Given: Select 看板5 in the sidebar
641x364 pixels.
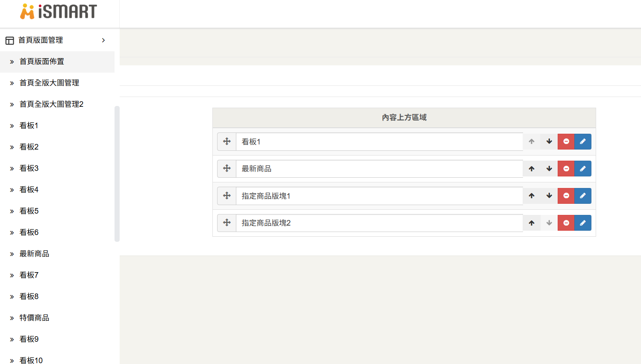Looking at the screenshot, I should click(57, 211).
